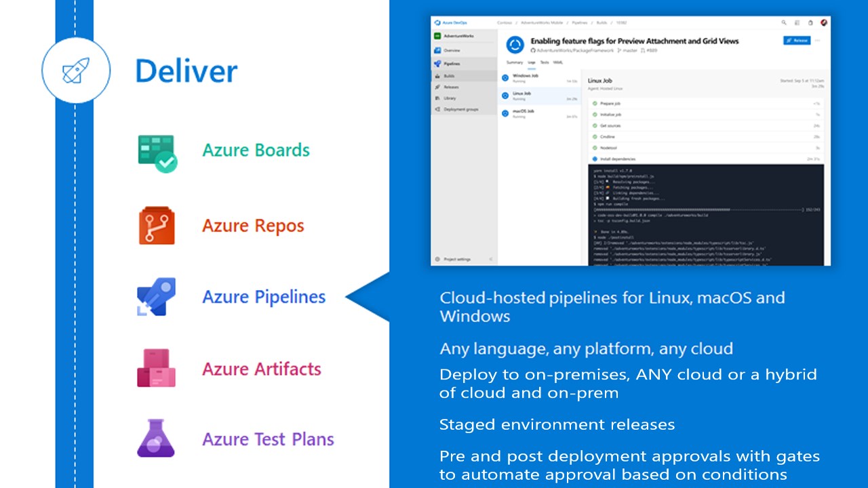
Task: Select the macOS Job entry
Action: [540, 113]
